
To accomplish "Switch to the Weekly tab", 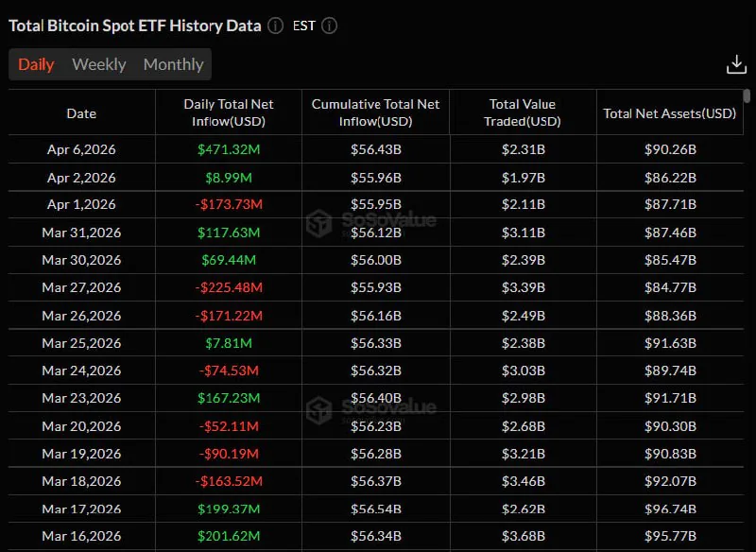I will pos(99,64).
